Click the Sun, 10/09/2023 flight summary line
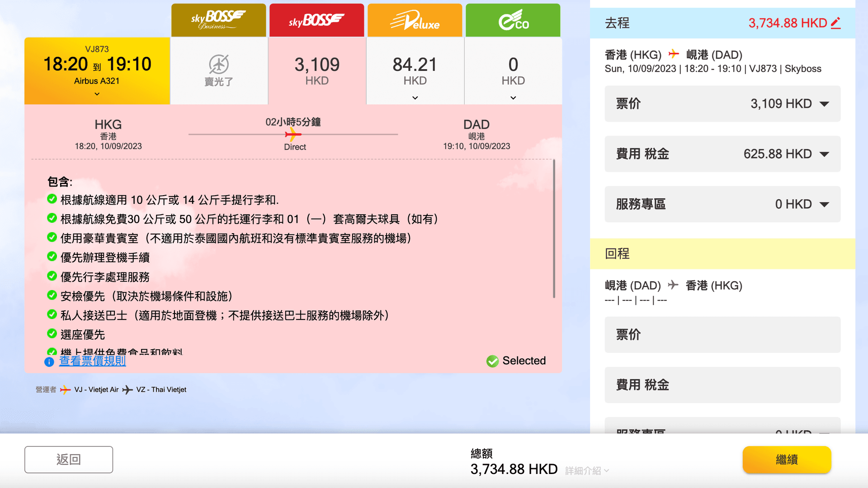 click(713, 69)
